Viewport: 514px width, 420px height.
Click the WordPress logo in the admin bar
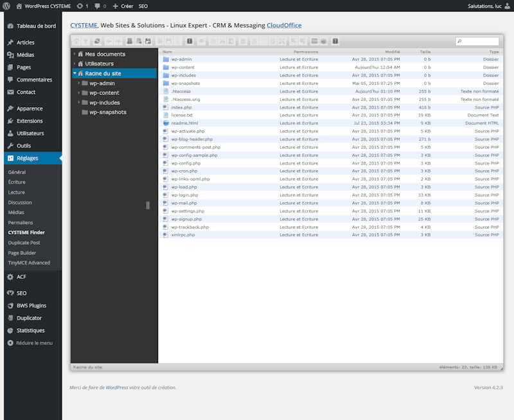click(8, 6)
